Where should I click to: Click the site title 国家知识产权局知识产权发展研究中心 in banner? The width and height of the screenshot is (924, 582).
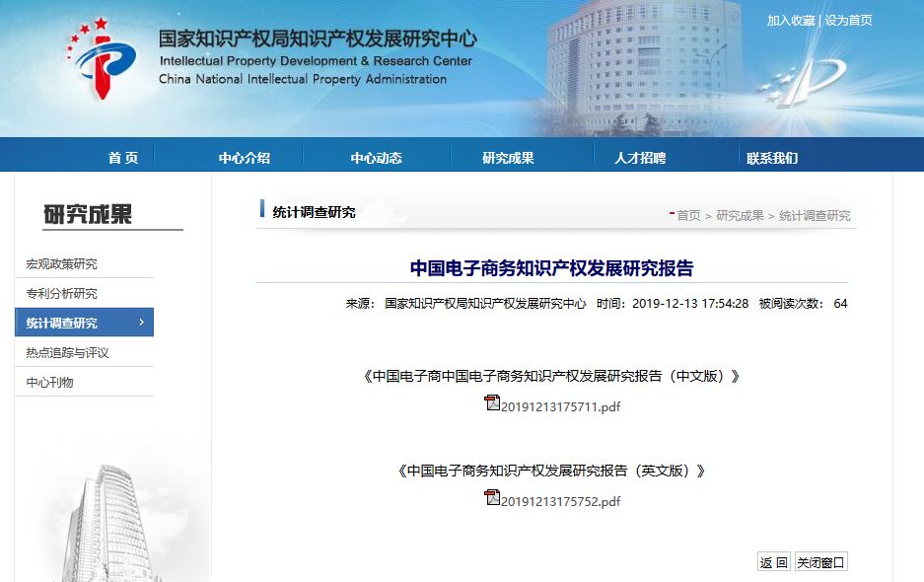(318, 38)
